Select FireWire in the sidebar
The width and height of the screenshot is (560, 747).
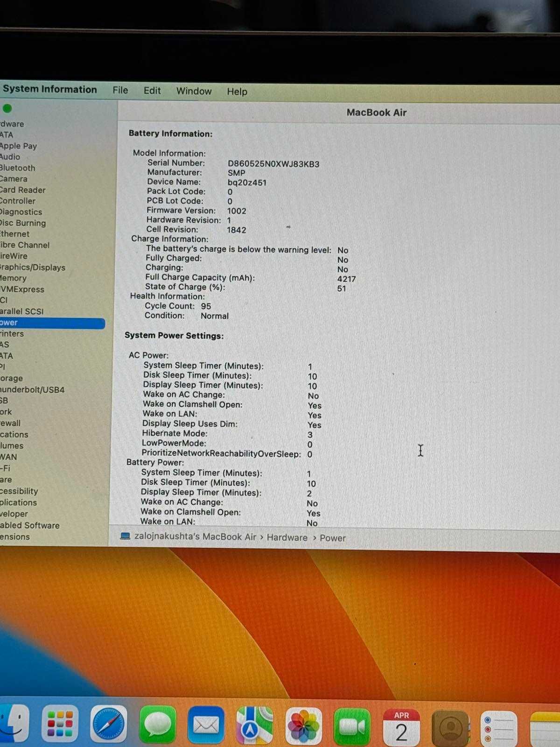(14, 256)
